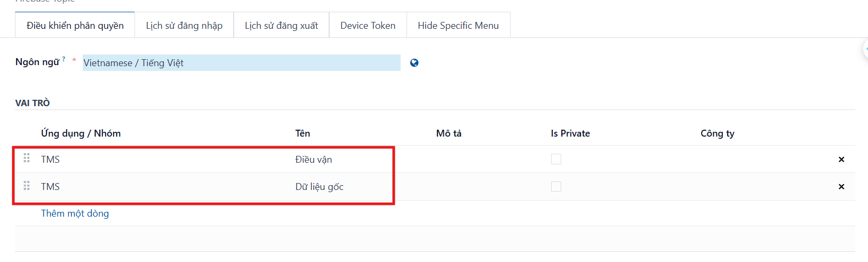
Task: Remove the Dữ liệu gốc role row
Action: pyautogui.click(x=841, y=187)
